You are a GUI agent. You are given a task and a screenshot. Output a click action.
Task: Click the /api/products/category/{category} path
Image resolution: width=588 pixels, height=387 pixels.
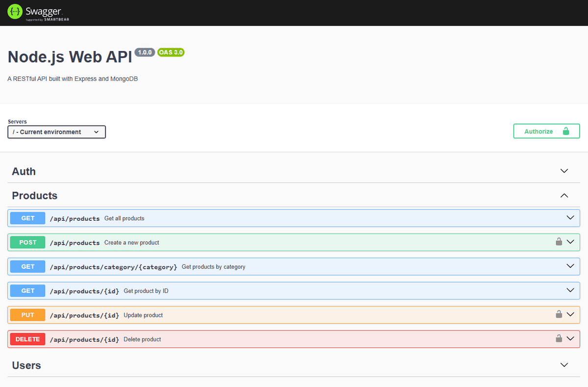pos(113,267)
